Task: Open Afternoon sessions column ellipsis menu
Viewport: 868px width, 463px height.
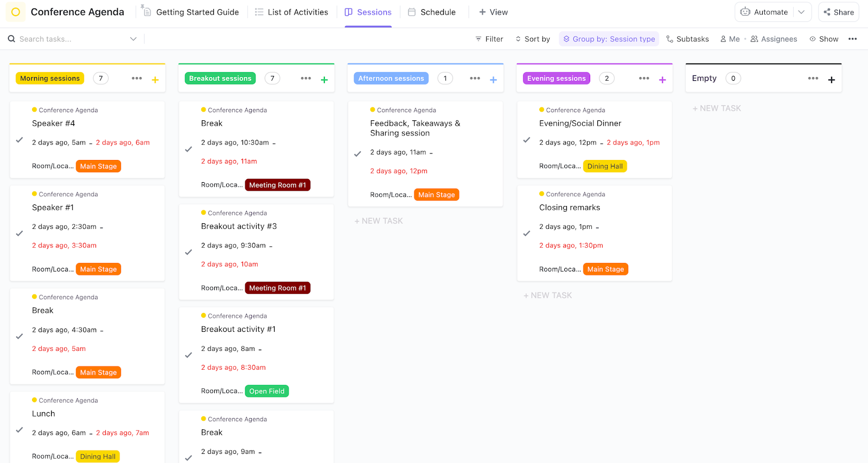Action: 475,79
